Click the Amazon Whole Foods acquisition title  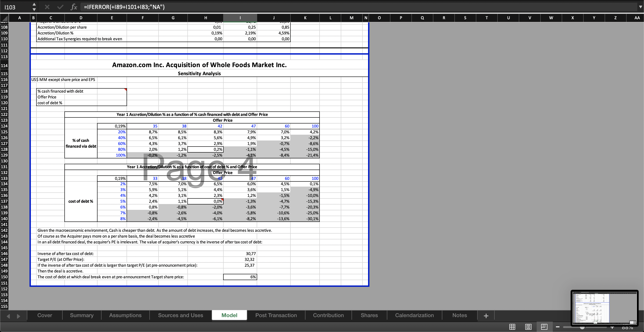point(199,65)
